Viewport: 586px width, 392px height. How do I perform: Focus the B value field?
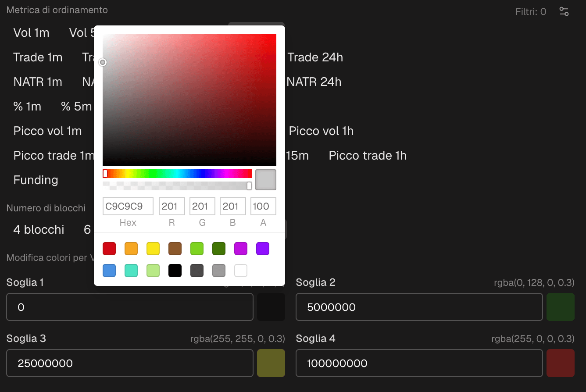point(232,207)
